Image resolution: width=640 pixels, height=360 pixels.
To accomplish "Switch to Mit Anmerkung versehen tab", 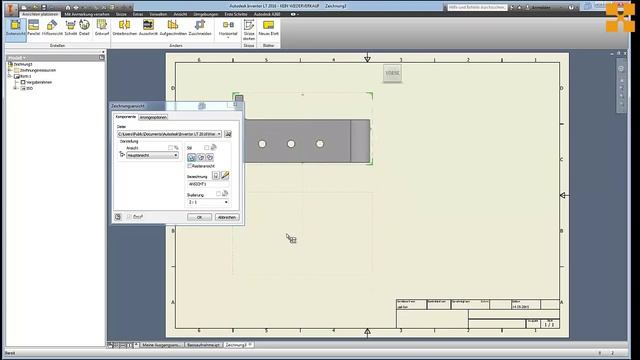I will pyautogui.click(x=87, y=14).
